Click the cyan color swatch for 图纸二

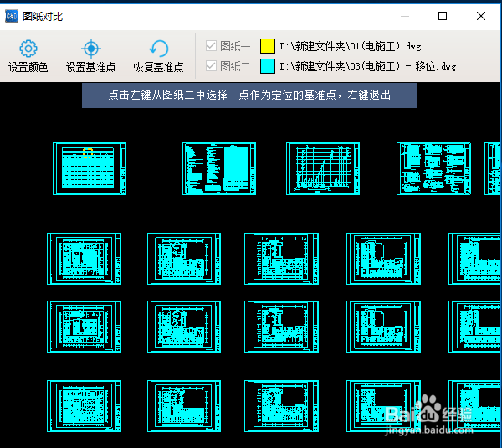tap(268, 66)
